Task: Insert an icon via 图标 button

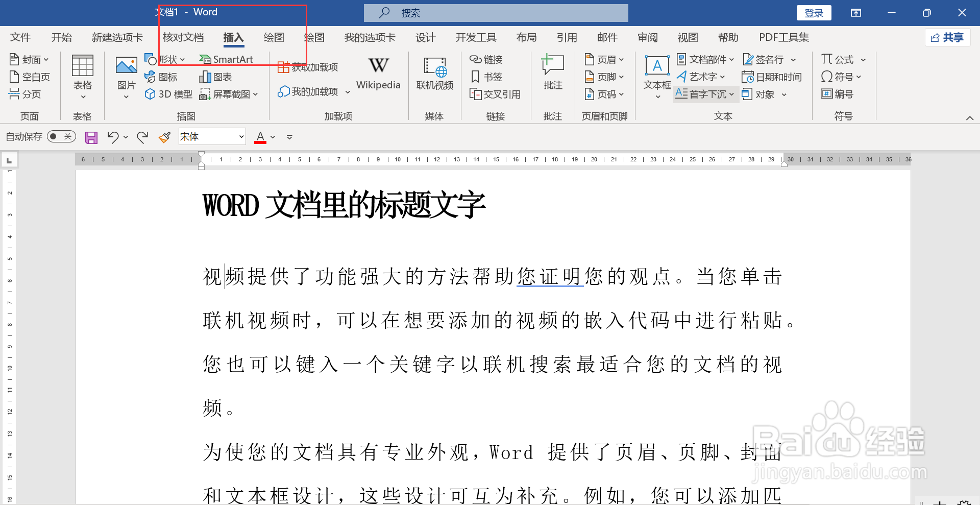Action: [161, 77]
